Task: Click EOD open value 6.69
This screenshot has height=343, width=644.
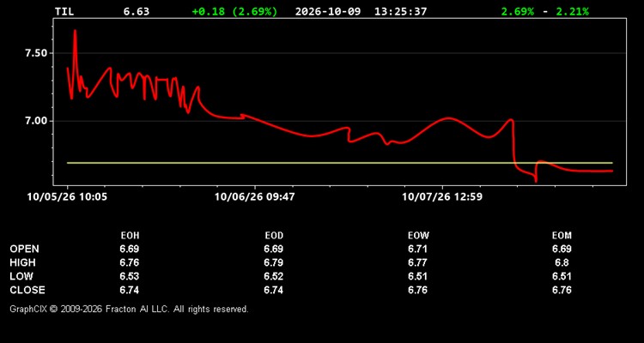Action: point(274,249)
